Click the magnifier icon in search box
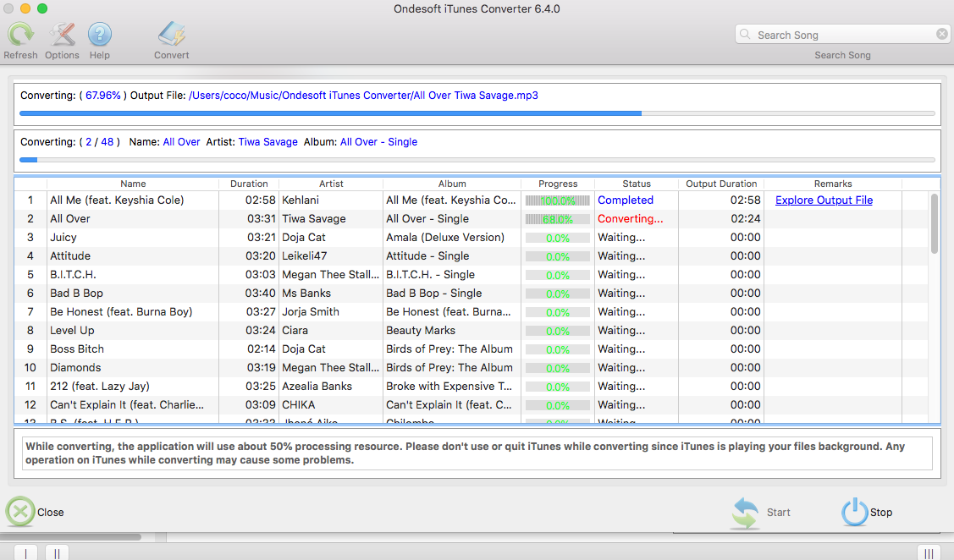954x560 pixels. (x=745, y=35)
